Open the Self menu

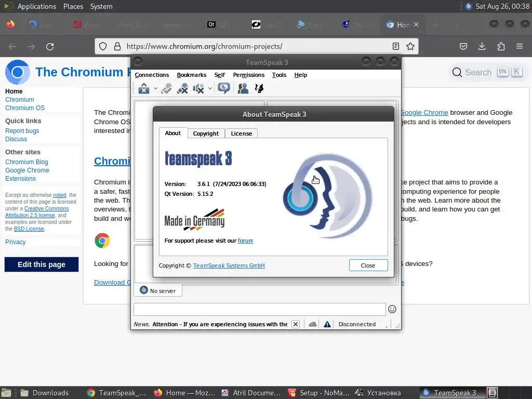click(220, 75)
